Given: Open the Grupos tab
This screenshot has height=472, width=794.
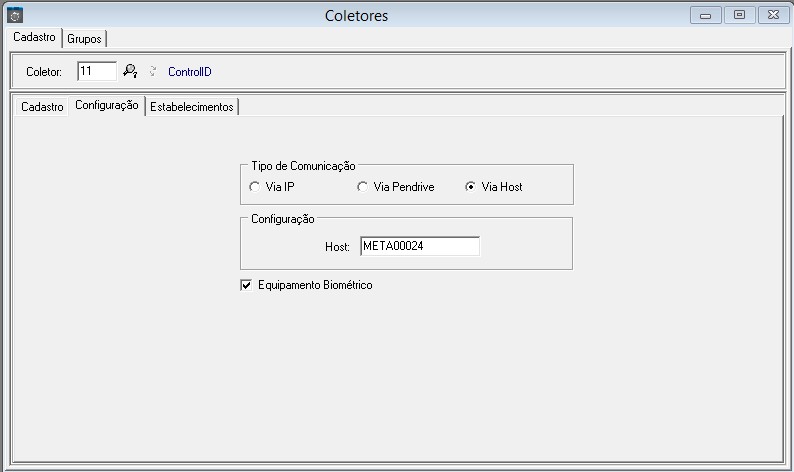Looking at the screenshot, I should click(85, 38).
